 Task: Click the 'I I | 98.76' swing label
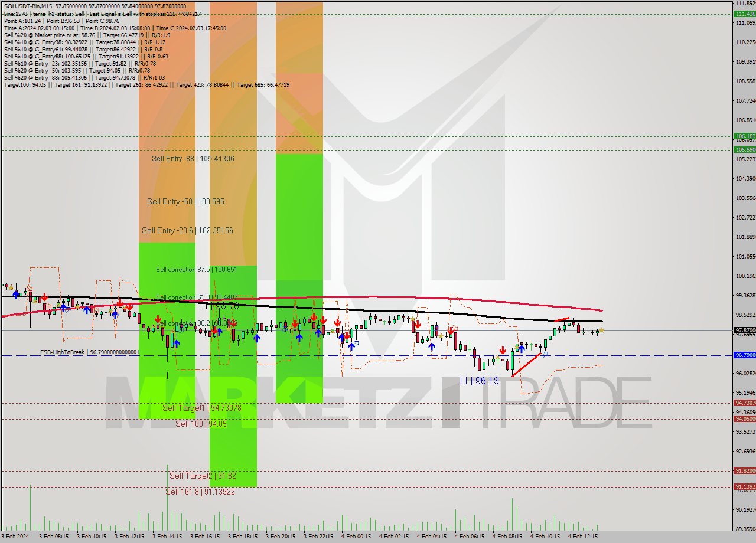click(x=219, y=307)
